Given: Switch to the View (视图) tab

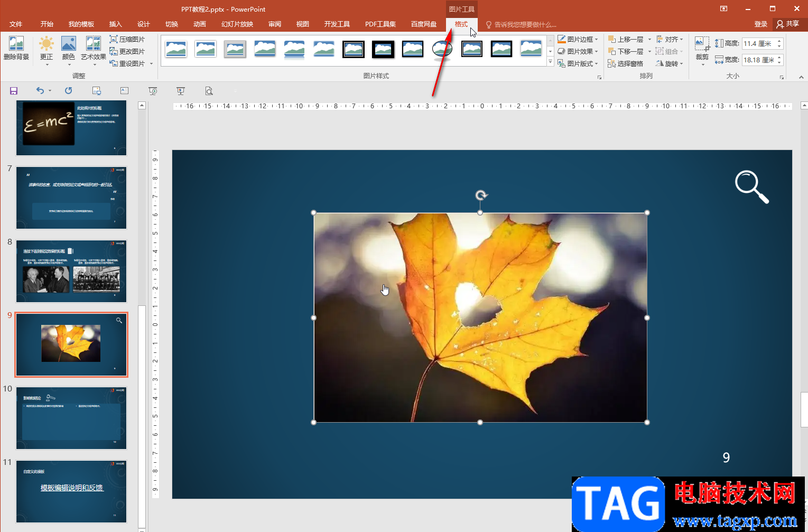Looking at the screenshot, I should coord(302,24).
